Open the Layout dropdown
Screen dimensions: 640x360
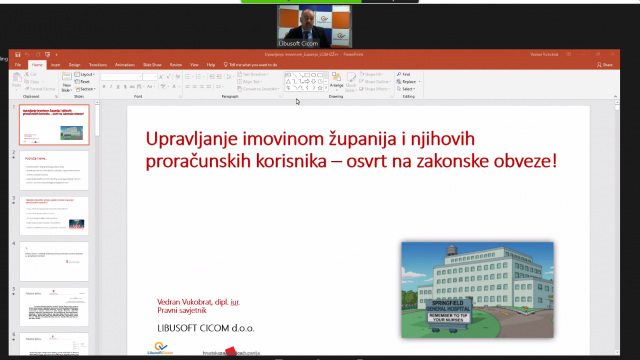pos(85,74)
